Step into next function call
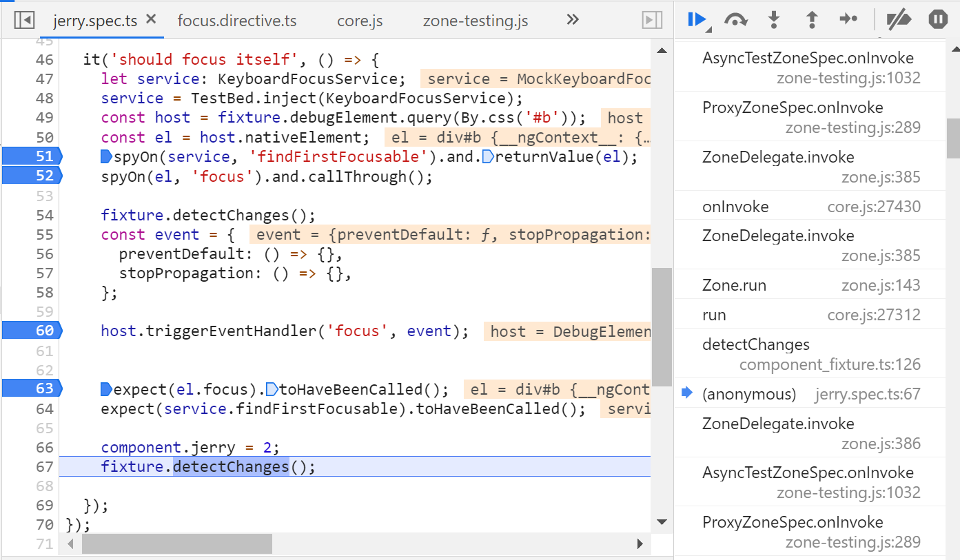 pyautogui.click(x=774, y=19)
